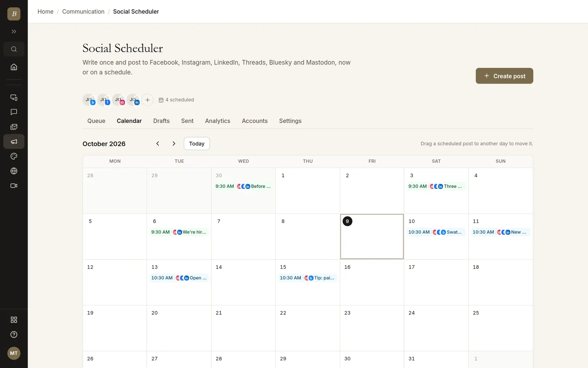
Task: Select October 1 calendar cell
Action: (308, 191)
